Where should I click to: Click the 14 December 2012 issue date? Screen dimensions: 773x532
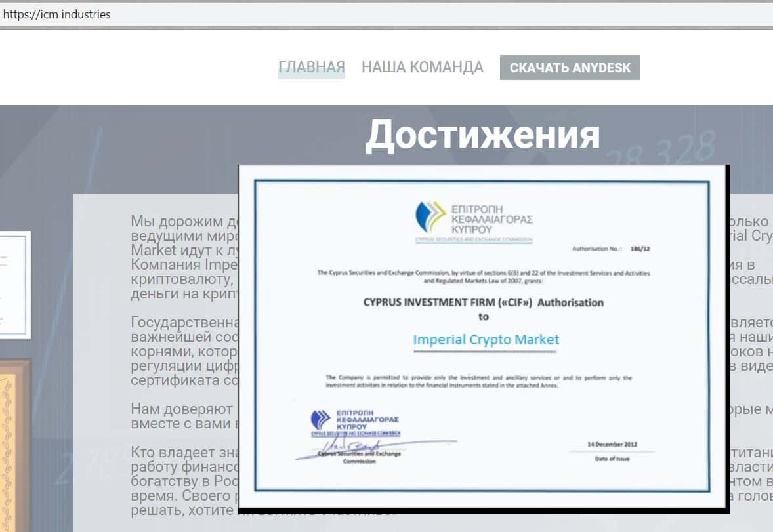click(612, 444)
